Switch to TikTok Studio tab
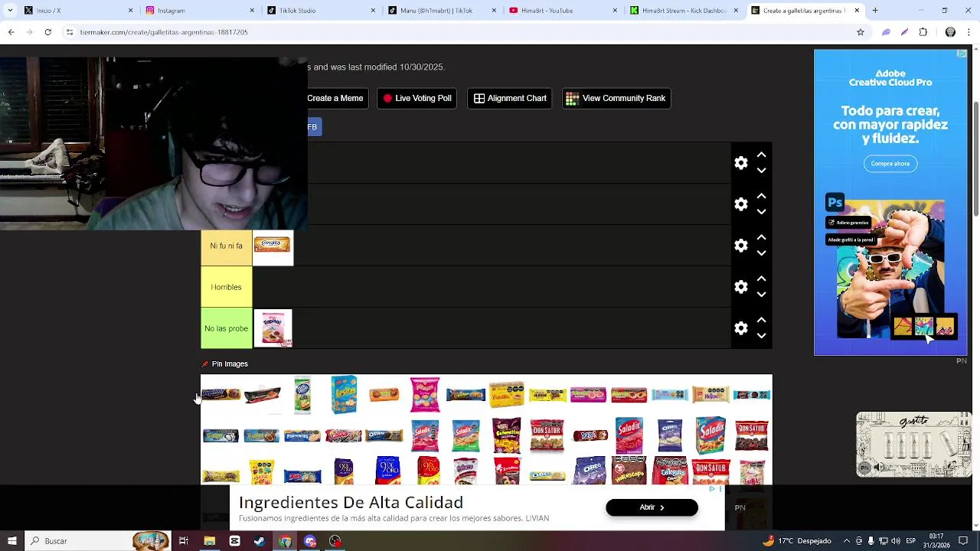Viewport: 980px width, 551px height. click(x=320, y=11)
